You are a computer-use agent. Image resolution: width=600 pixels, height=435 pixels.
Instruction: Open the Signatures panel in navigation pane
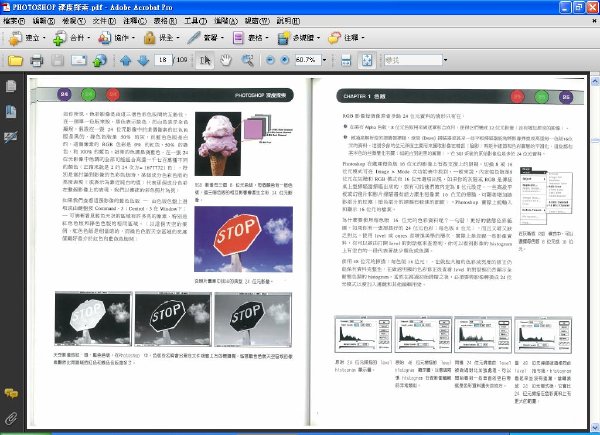point(11,137)
